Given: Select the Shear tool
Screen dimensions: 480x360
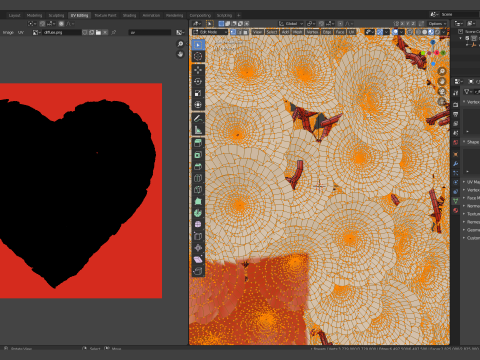Looking at the screenshot, I should tap(198, 259).
